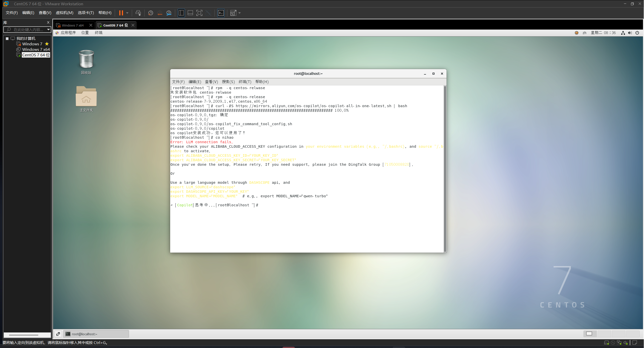
Task: Click the show desktop icon in CentOS taskbar
Action: [58, 334]
